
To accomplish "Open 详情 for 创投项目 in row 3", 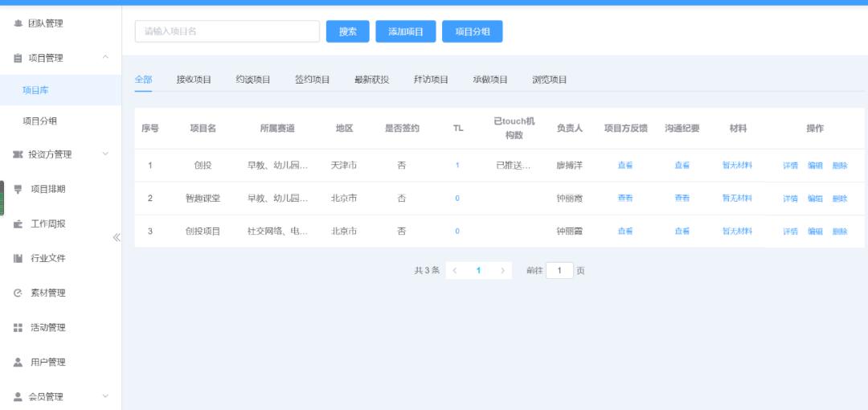I will [790, 232].
